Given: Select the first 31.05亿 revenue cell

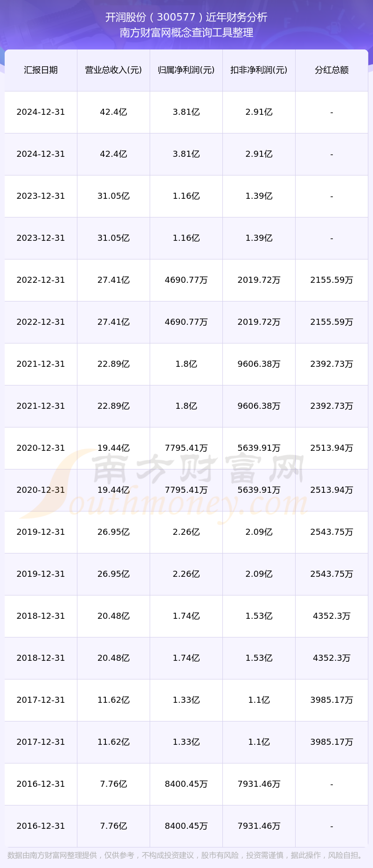Looking at the screenshot, I should (113, 196).
